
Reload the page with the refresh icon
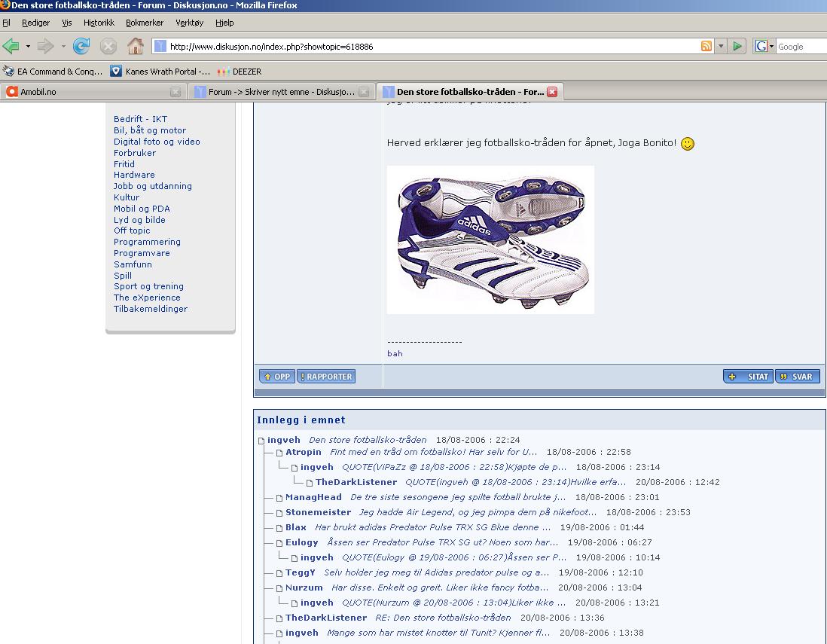(x=81, y=47)
